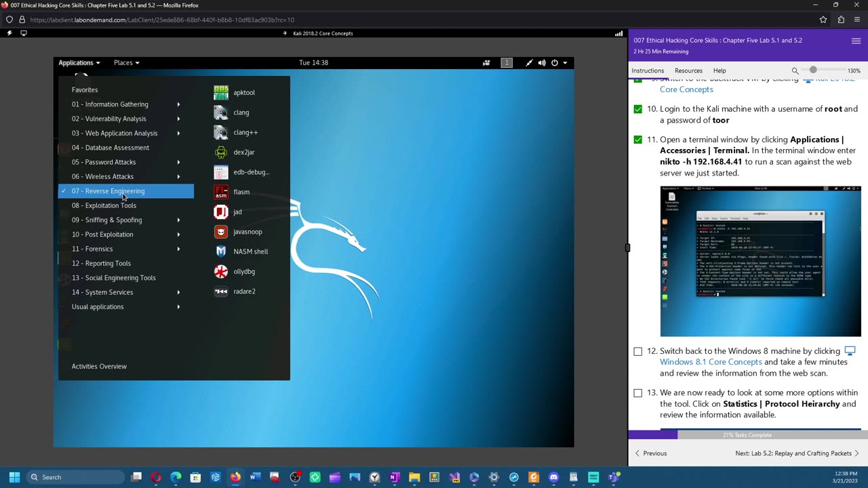The height and width of the screenshot is (488, 868).
Task: Open Windows Start menu
Action: pyautogui.click(x=14, y=477)
